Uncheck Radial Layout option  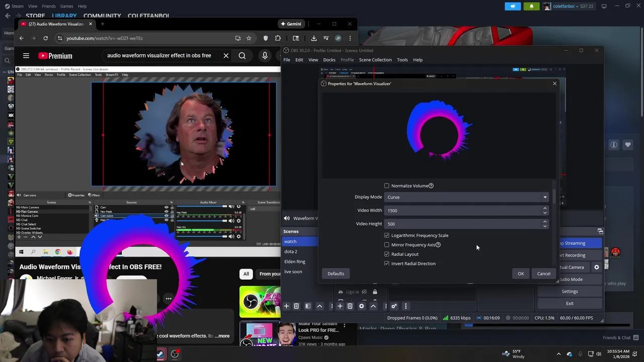tap(386, 254)
